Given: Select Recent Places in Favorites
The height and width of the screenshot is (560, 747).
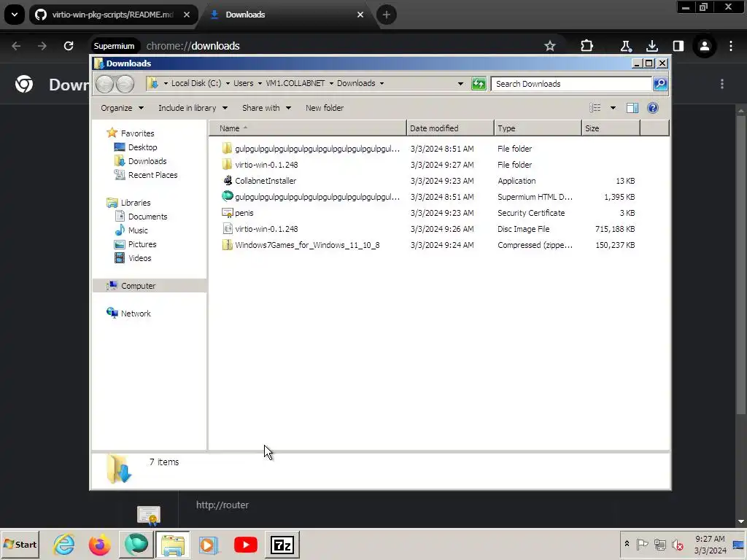Looking at the screenshot, I should click(152, 175).
